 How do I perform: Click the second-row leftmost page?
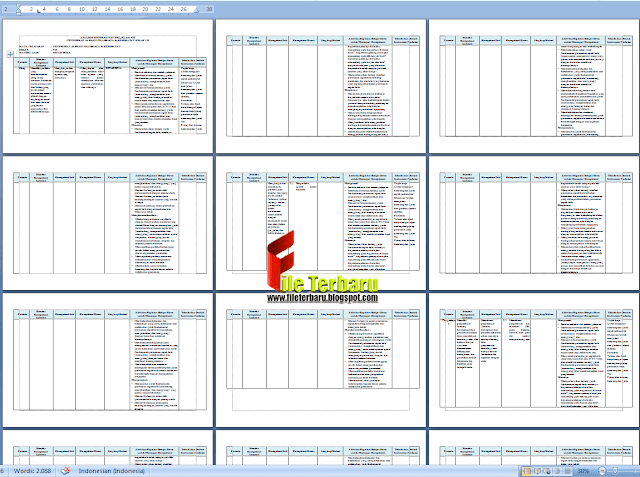(108, 223)
